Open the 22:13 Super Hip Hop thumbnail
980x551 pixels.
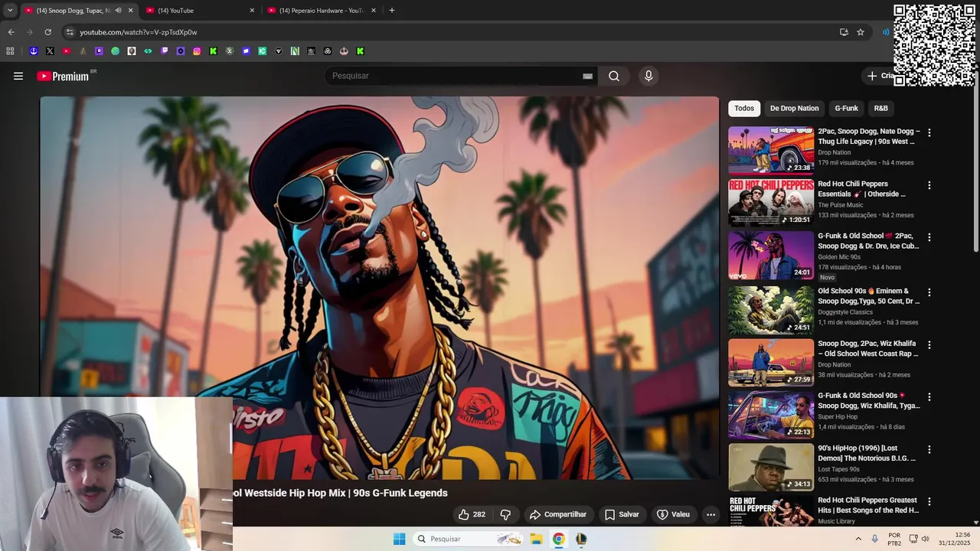pyautogui.click(x=771, y=415)
